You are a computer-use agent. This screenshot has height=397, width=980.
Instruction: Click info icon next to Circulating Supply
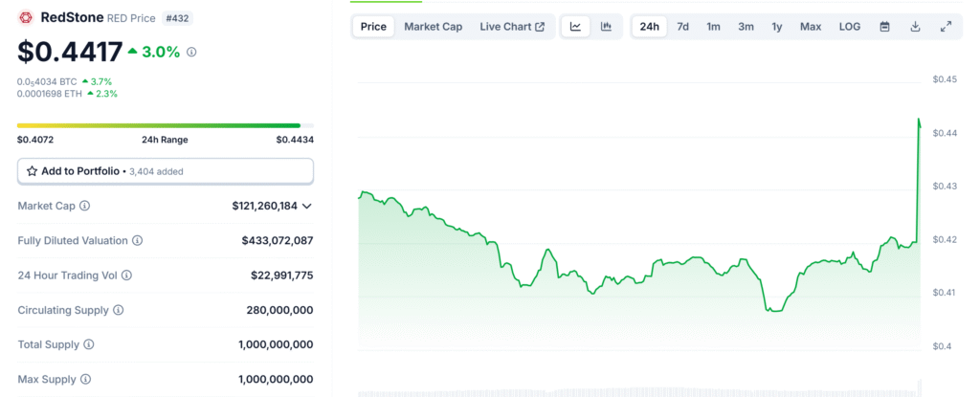118,310
